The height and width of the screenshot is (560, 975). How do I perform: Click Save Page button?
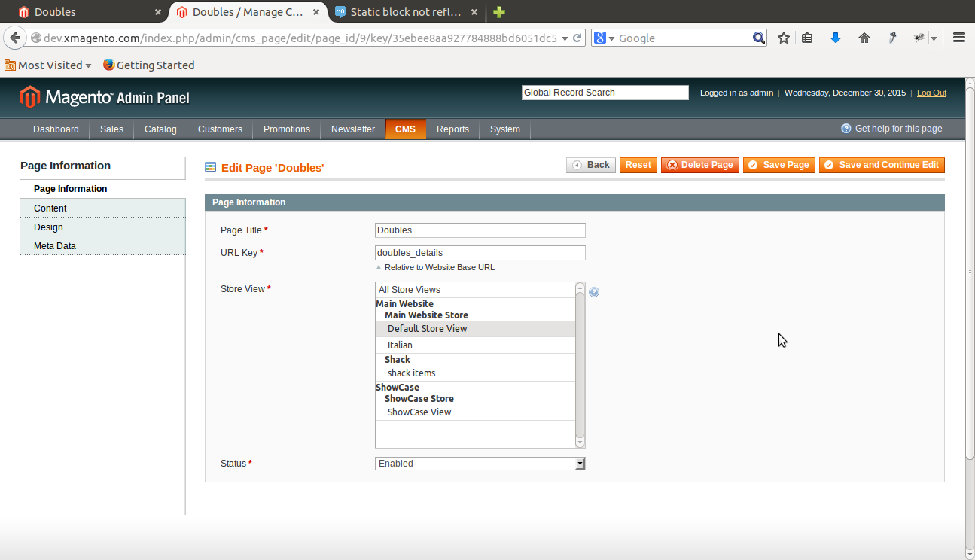pos(779,165)
